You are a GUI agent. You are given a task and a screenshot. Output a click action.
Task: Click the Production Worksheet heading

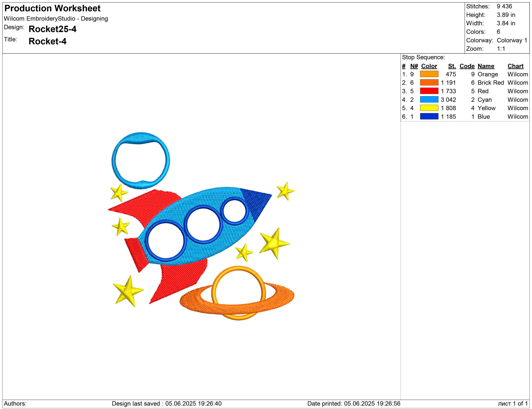tap(52, 8)
